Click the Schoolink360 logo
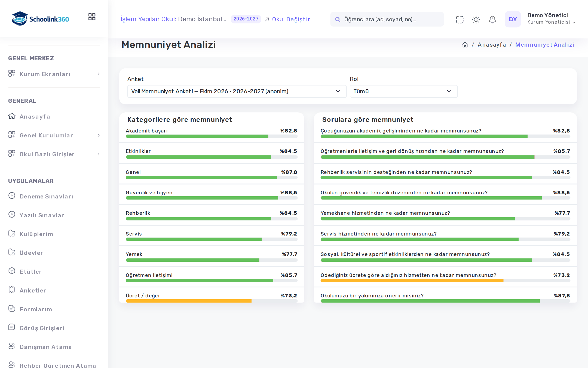The image size is (588, 368). (x=40, y=19)
